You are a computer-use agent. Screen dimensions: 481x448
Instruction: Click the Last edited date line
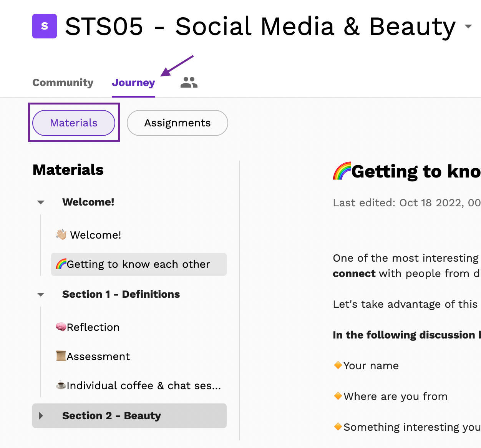click(407, 203)
